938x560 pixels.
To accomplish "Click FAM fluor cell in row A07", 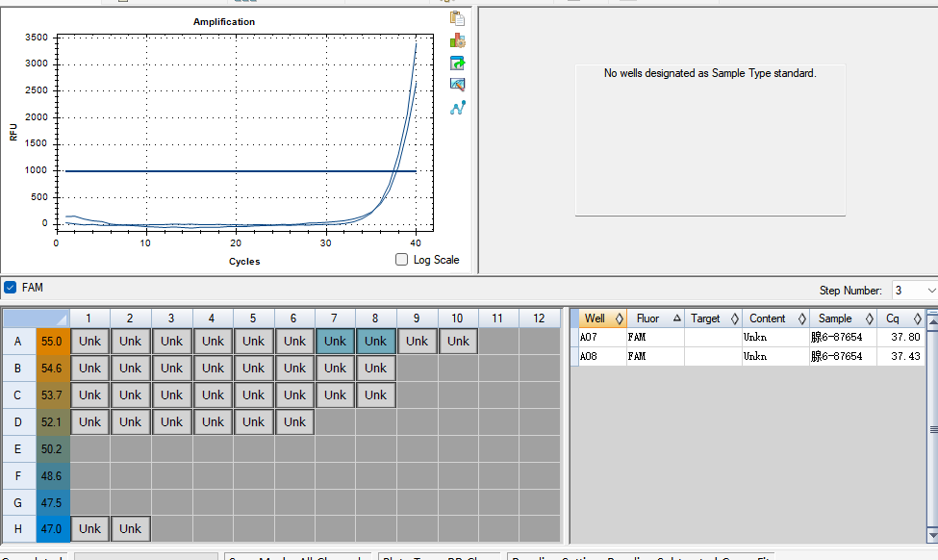I will click(655, 337).
